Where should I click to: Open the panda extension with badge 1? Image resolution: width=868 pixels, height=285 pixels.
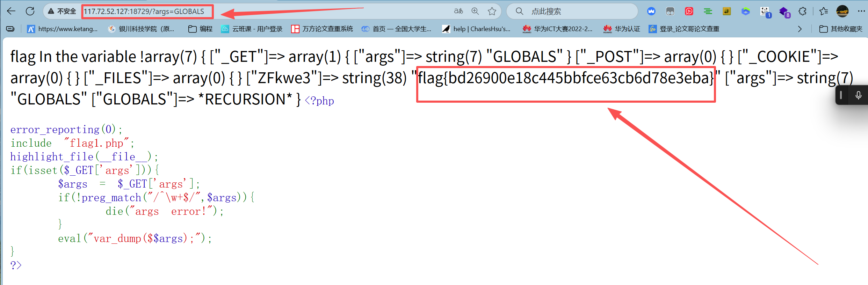765,12
